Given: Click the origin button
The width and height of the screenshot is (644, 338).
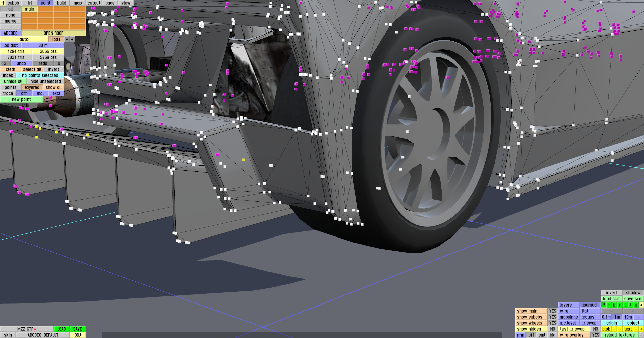Looking at the screenshot, I should (x=612, y=323).
